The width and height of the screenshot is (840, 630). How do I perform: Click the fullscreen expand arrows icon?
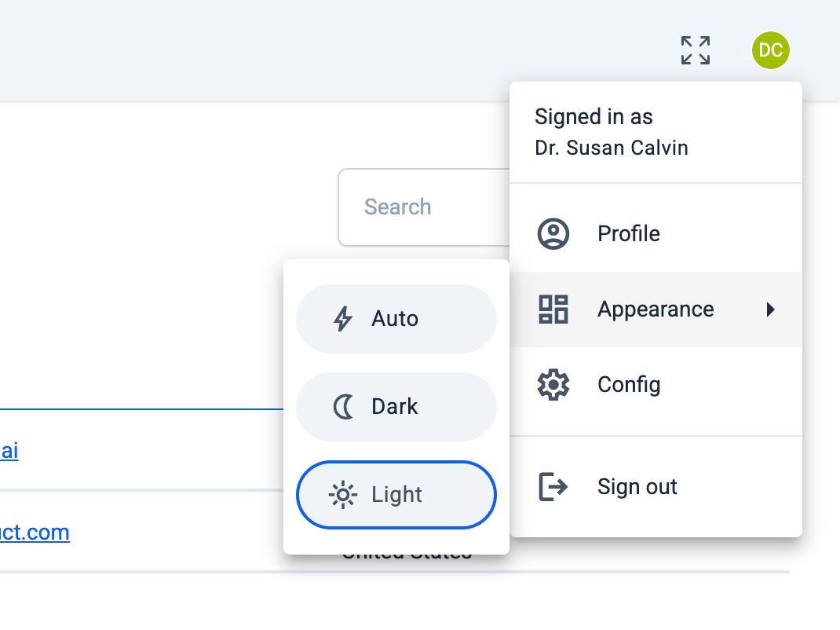pyautogui.click(x=696, y=50)
